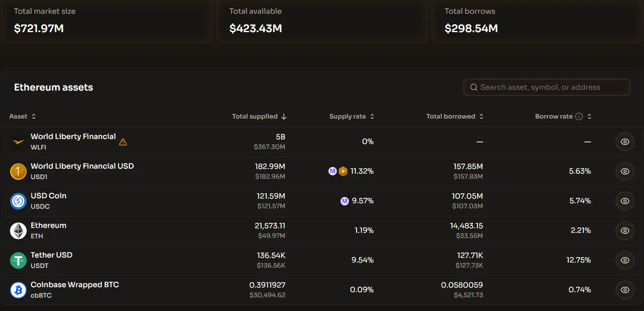Focus the Search asset, symbol, or address field
Screen dimensions: 644x311
pos(547,87)
